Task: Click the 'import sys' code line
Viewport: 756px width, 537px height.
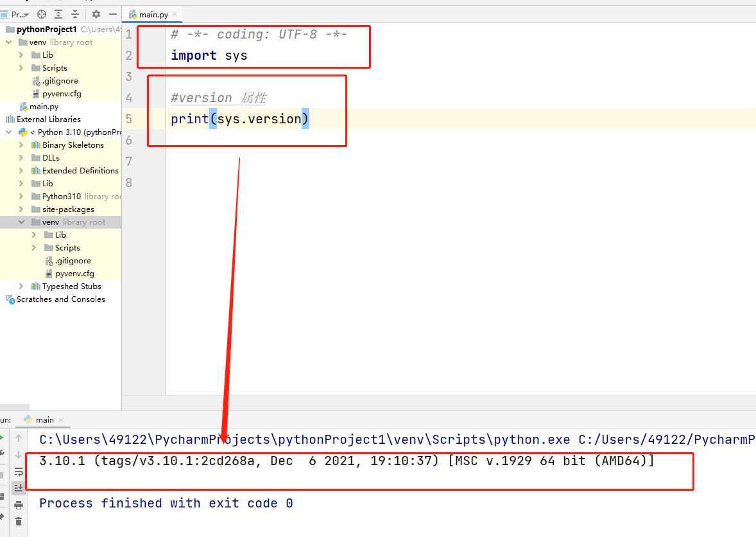Action: coord(209,55)
